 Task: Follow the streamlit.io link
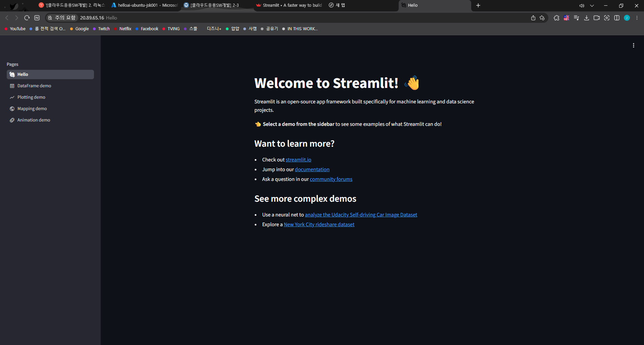(298, 160)
